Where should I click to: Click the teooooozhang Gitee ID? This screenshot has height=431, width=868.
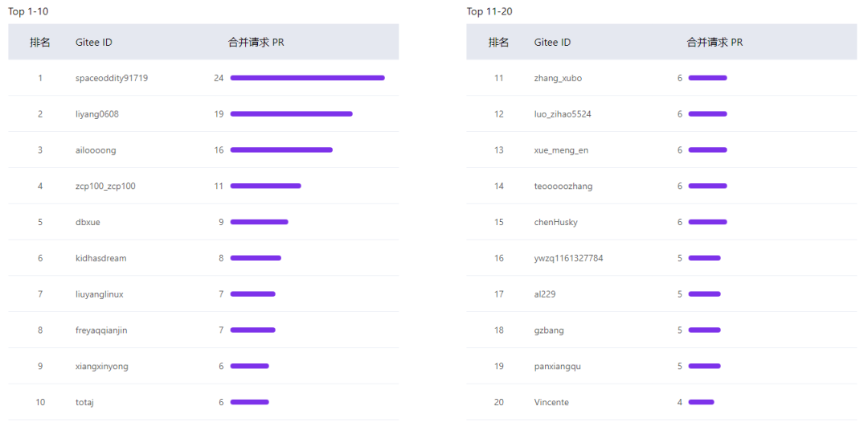coord(563,187)
